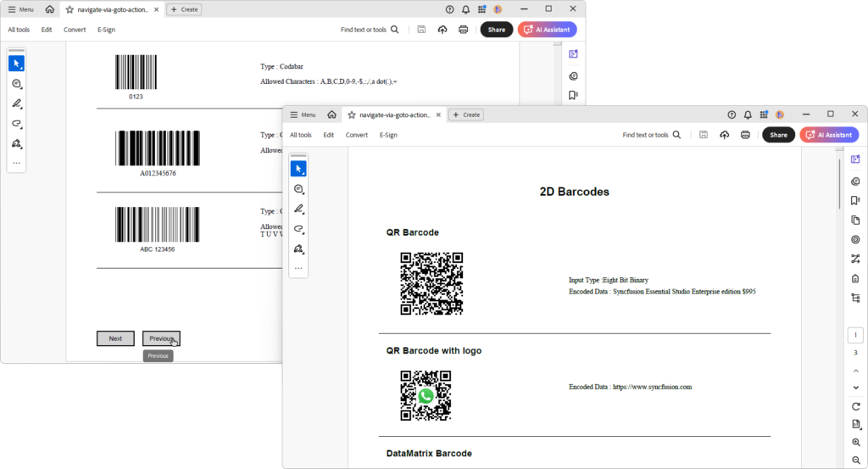This screenshot has height=469, width=868.
Task: Open the notifications bell in front window
Action: (x=748, y=114)
